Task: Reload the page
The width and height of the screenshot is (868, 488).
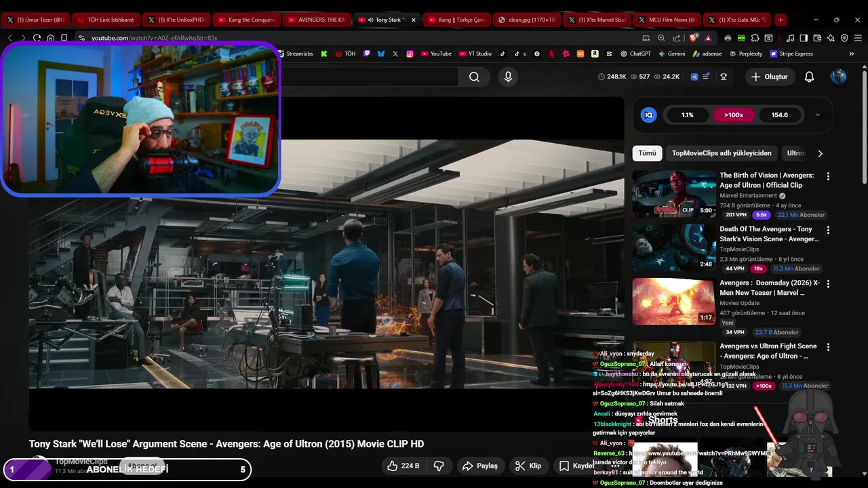Action: pyautogui.click(x=37, y=38)
